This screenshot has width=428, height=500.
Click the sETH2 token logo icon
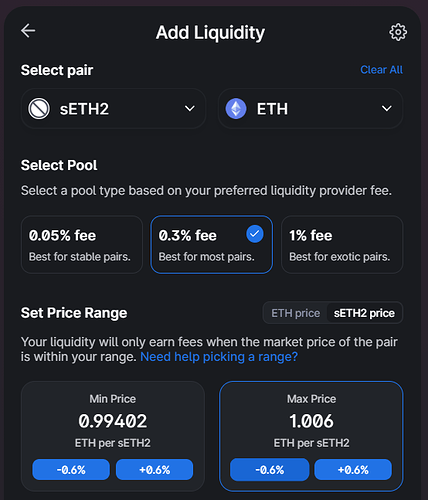pos(39,109)
